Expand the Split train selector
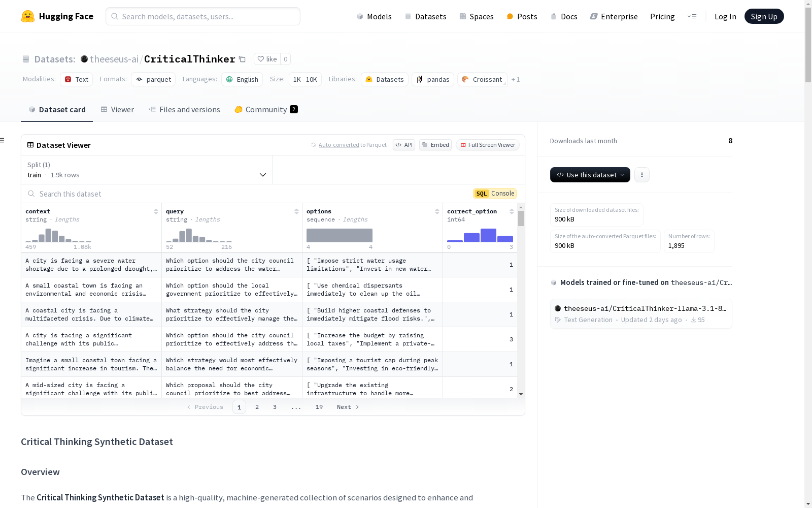Image resolution: width=812 pixels, height=508 pixels. click(x=147, y=170)
